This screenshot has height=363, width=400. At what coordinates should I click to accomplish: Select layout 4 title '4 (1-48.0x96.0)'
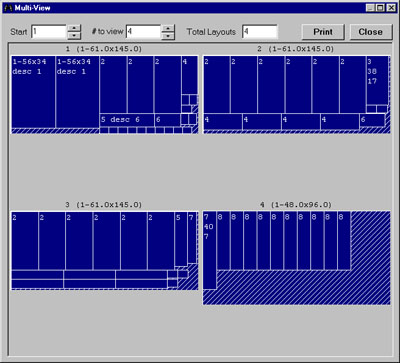[x=296, y=205]
